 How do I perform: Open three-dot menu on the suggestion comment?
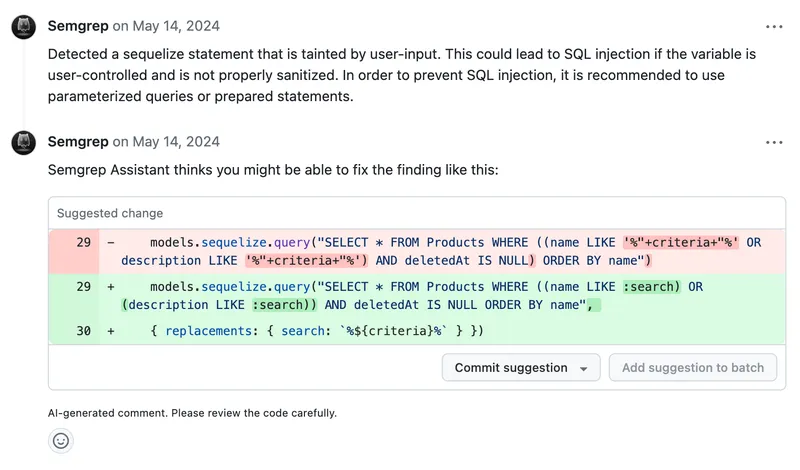[x=774, y=143]
